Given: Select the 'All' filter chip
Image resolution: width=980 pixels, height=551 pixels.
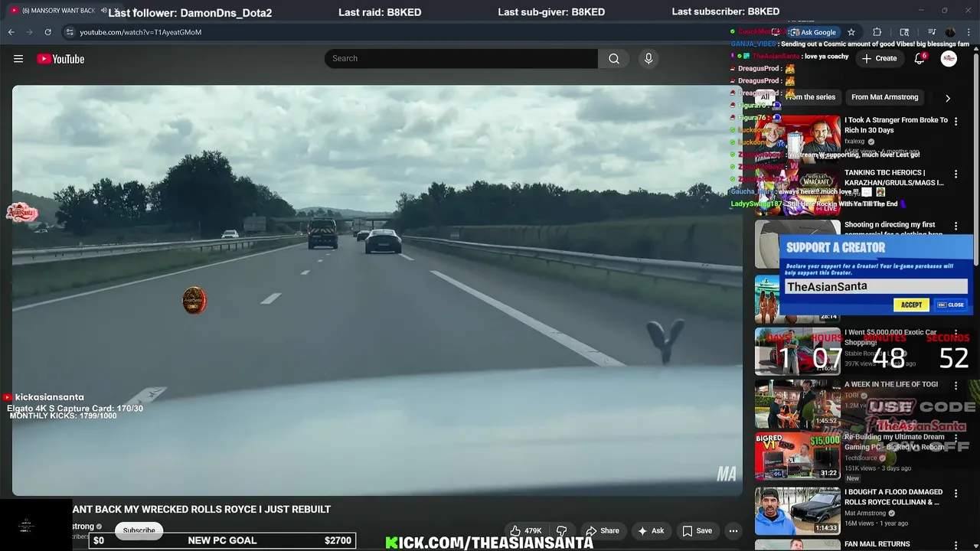Looking at the screenshot, I should 765,97.
